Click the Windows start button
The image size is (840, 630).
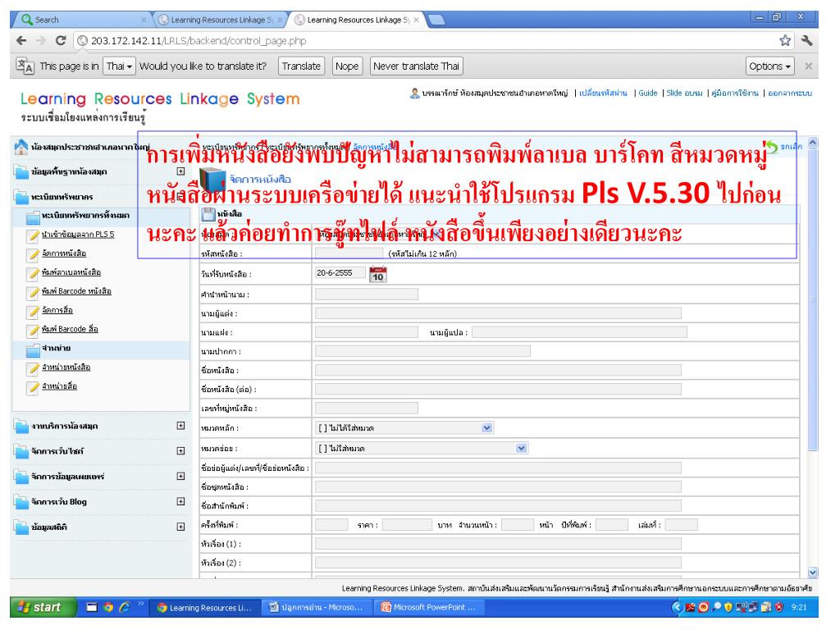[x=43, y=607]
